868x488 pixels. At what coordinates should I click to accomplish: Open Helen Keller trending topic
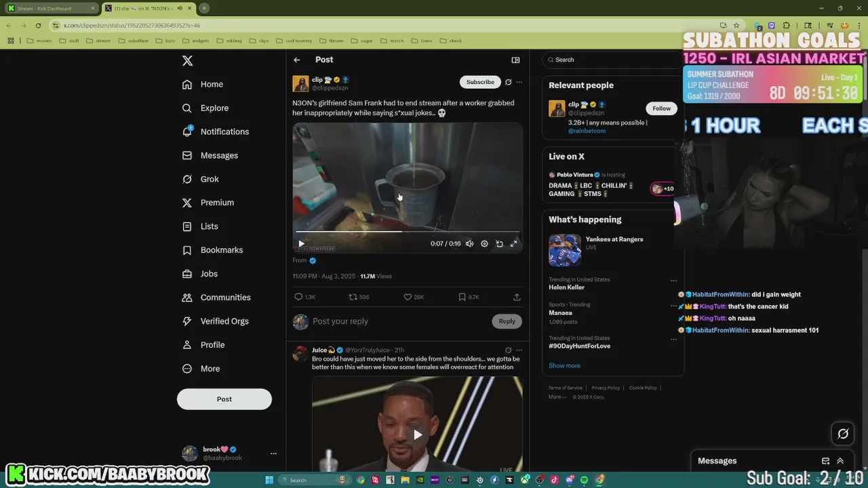[x=566, y=287]
